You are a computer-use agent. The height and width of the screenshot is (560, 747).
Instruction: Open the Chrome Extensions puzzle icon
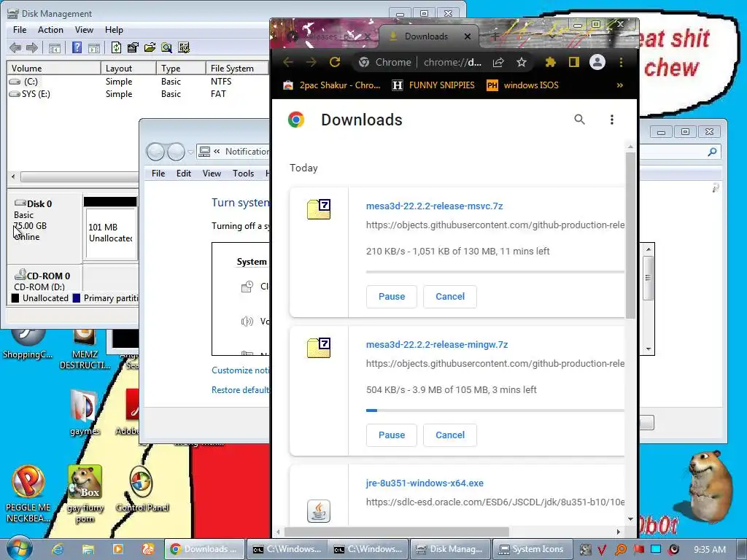[551, 63]
